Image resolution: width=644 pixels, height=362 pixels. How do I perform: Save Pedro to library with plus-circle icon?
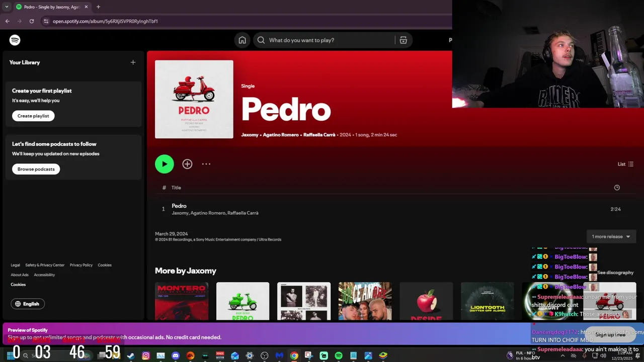coord(187,164)
